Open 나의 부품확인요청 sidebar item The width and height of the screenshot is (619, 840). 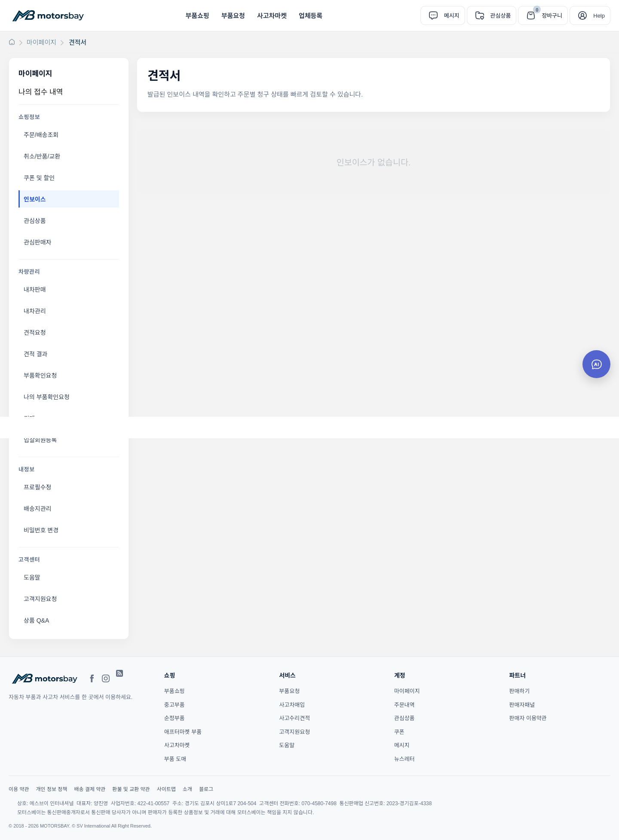tap(69, 397)
